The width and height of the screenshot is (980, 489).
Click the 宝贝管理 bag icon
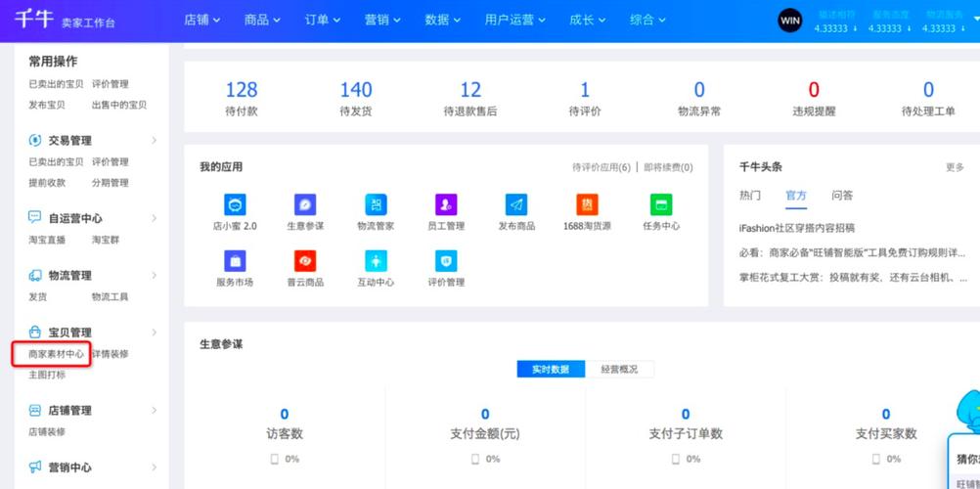pyautogui.click(x=35, y=333)
